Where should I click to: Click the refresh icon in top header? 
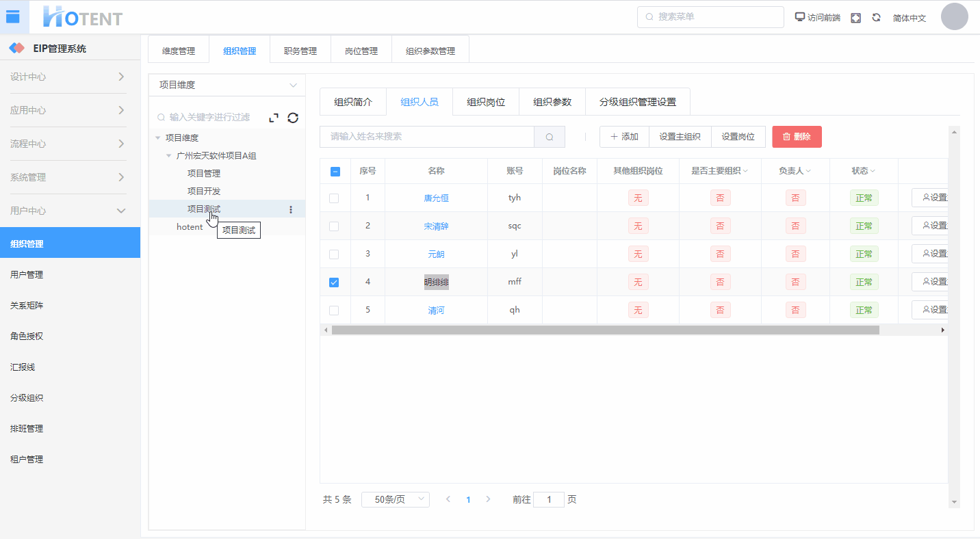pos(876,18)
